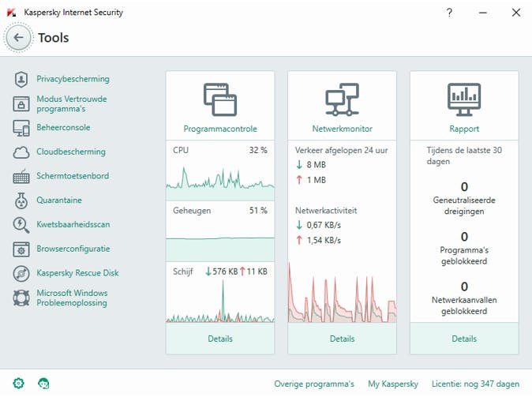
Task: Click the Quarantaine flask icon
Action: pyautogui.click(x=21, y=200)
